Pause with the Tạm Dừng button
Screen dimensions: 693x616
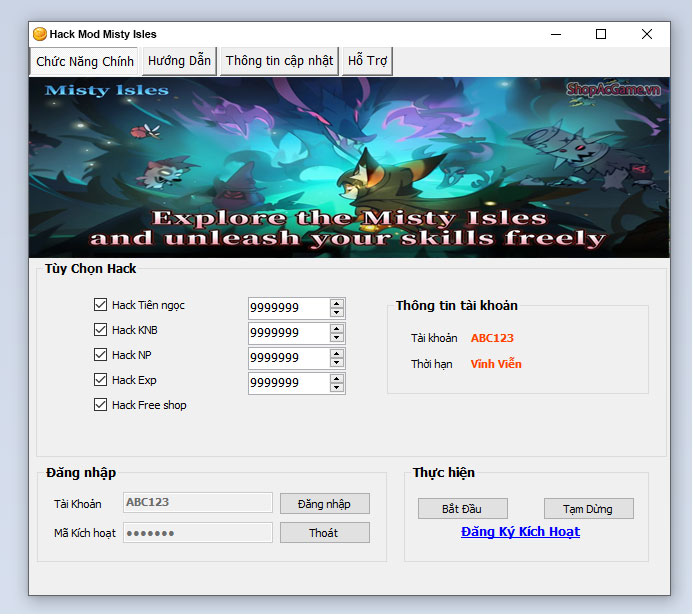[589, 509]
